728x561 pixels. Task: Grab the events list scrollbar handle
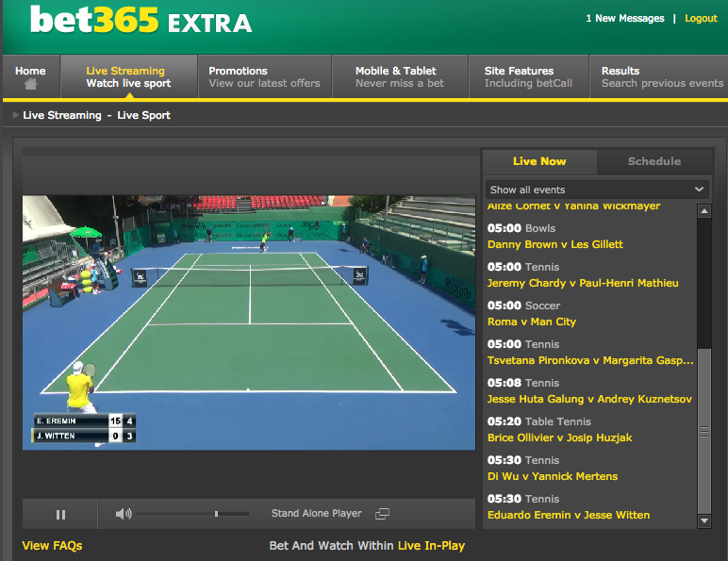(x=704, y=432)
